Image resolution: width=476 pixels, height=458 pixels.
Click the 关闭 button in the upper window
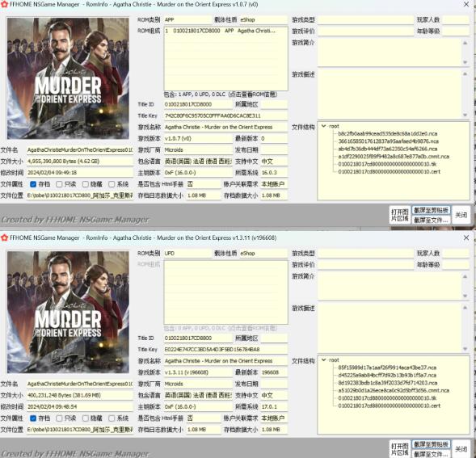461,215
